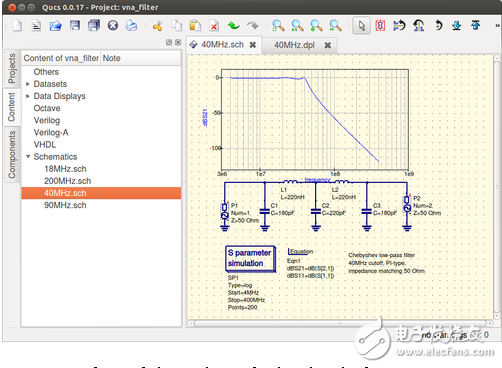Screen dimensions: 502x368
Task: Click the Delete red X icon
Action: coord(214,26)
